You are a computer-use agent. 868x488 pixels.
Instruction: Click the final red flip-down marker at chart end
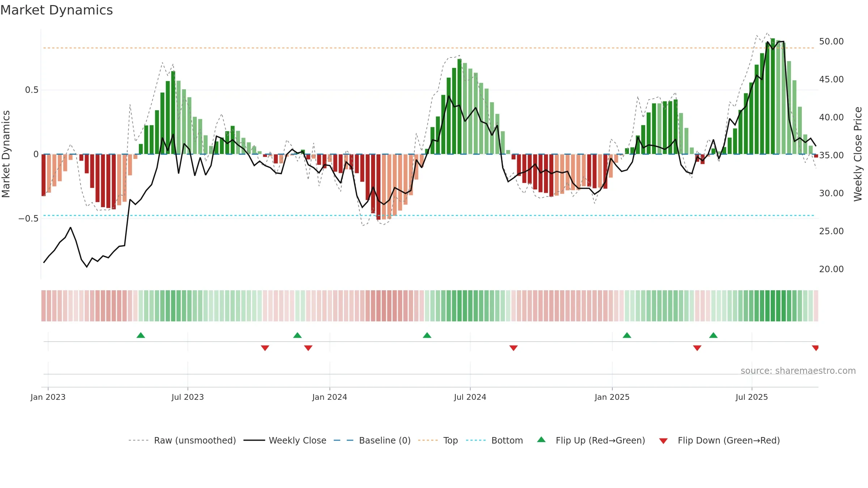pyautogui.click(x=815, y=348)
